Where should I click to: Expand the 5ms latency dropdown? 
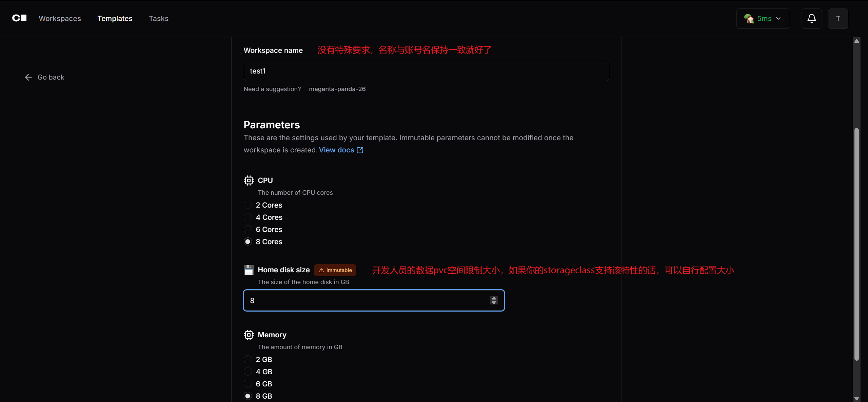[763, 19]
